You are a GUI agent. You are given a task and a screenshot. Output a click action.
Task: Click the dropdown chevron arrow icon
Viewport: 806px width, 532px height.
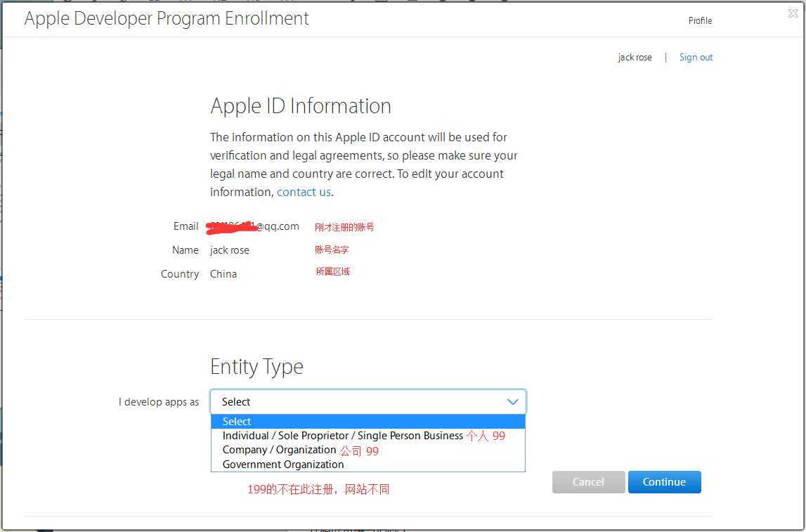pos(512,401)
